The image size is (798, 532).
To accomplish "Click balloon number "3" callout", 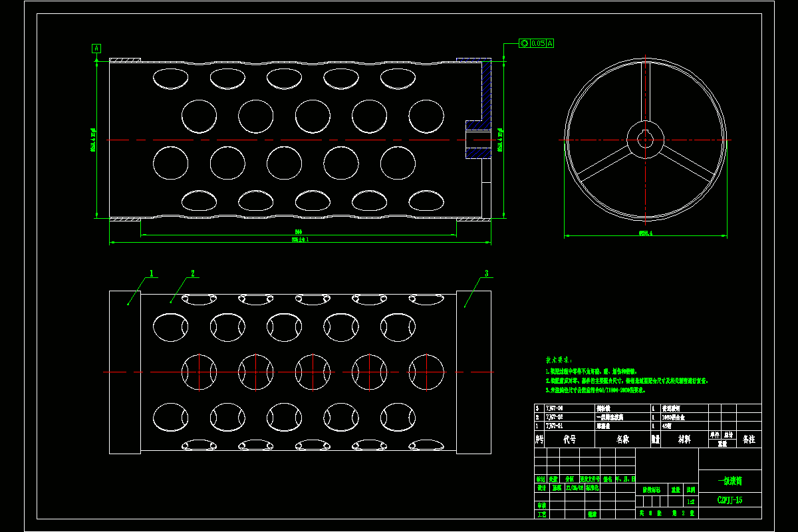I will 486,273.
